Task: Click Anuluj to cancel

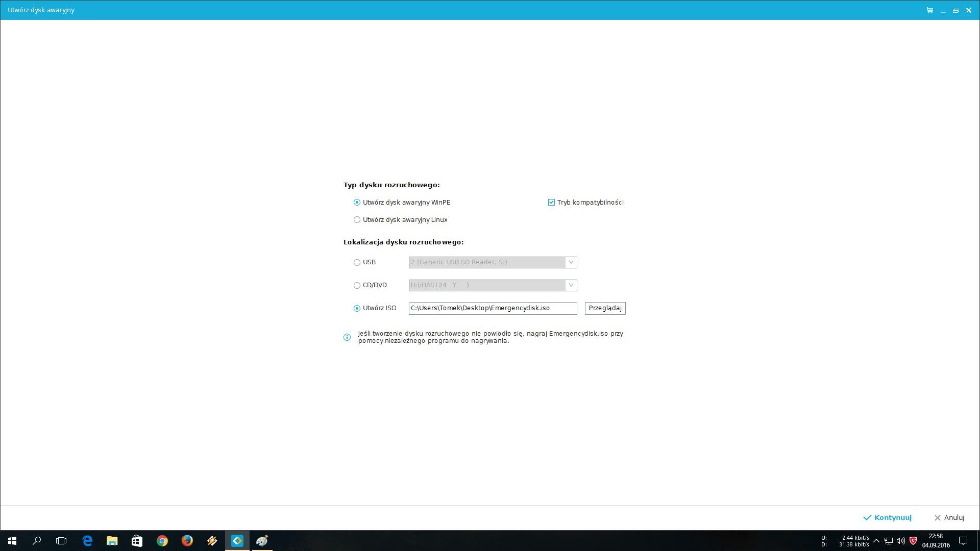Action: [x=949, y=517]
